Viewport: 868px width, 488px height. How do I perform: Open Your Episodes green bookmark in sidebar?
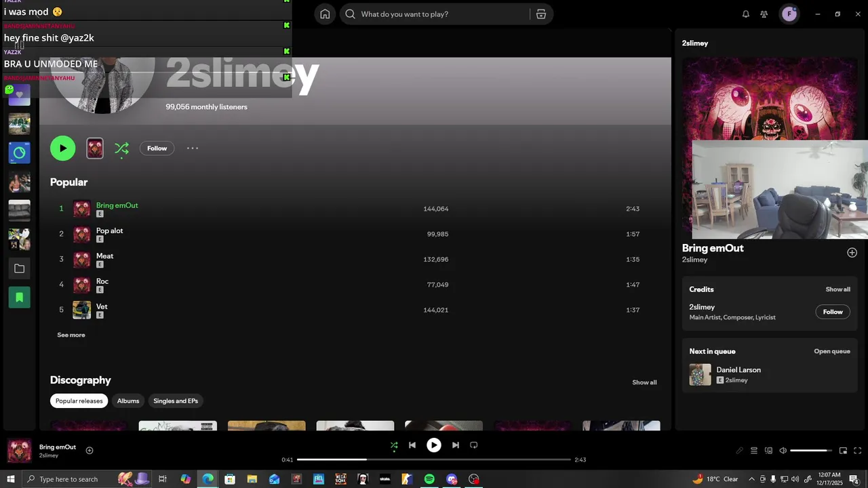point(19,297)
